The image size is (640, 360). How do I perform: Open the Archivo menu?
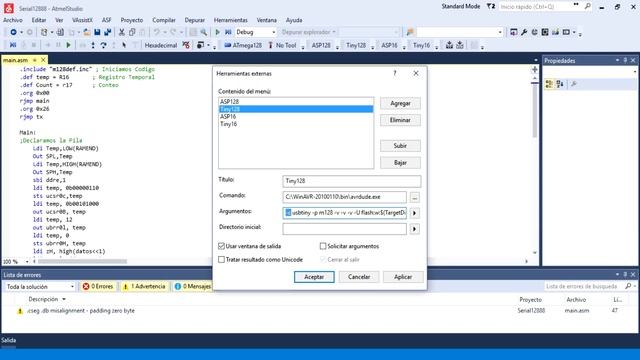13,20
